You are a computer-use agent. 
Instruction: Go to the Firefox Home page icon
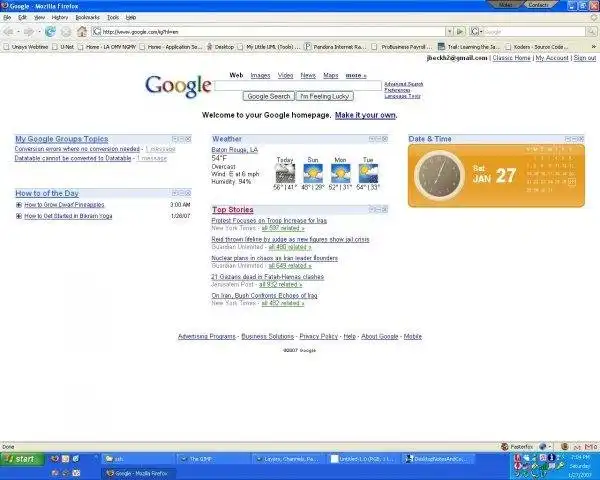[x=82, y=32]
